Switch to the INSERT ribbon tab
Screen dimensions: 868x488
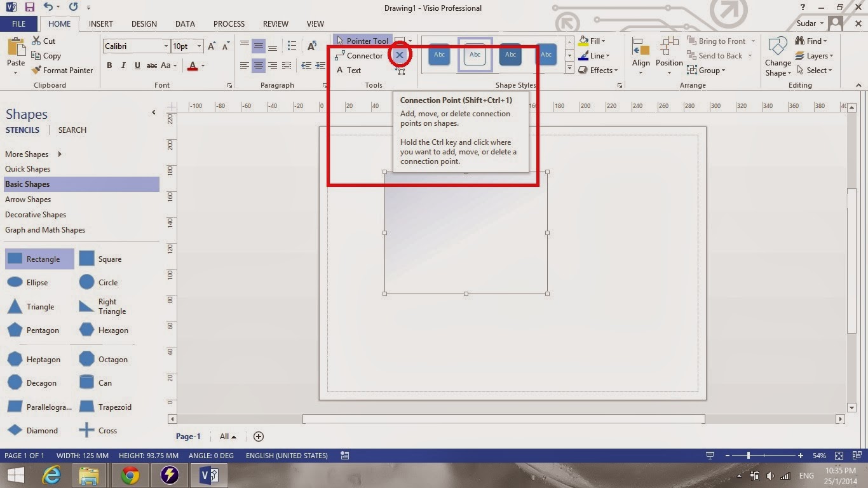pyautogui.click(x=101, y=24)
